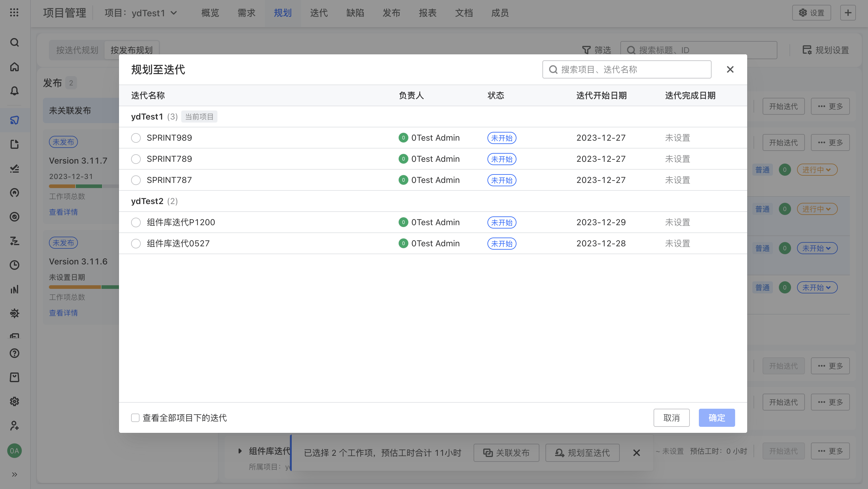868x489 pixels.
Task: Click the 取消 cancel button
Action: click(671, 418)
